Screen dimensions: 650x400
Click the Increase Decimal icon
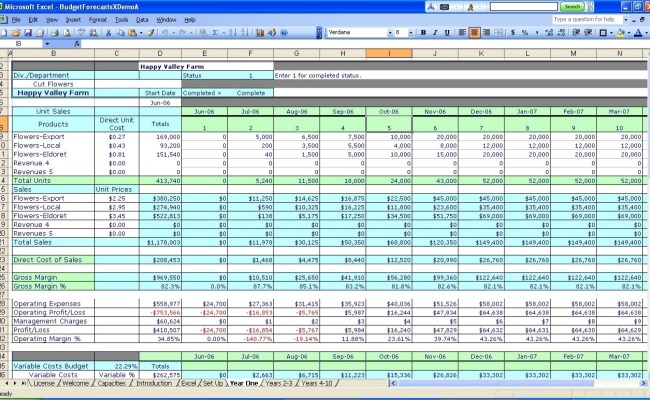(549, 32)
